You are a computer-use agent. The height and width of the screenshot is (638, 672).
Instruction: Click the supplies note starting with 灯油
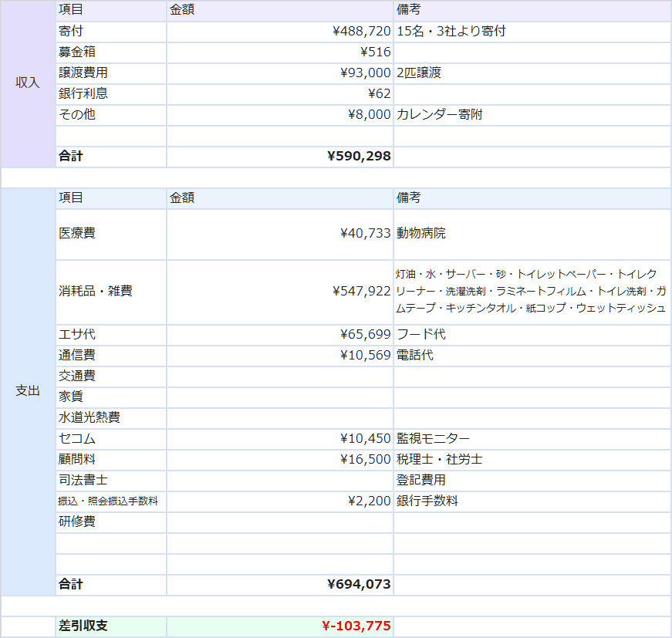coord(531,292)
